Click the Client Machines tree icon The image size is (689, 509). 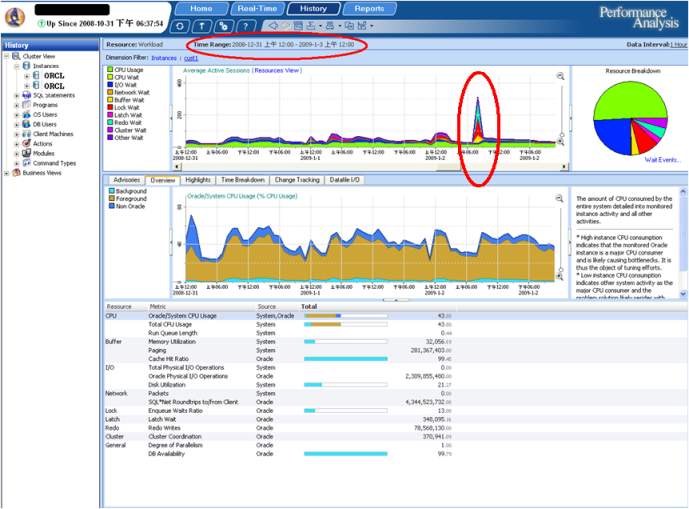coord(26,133)
